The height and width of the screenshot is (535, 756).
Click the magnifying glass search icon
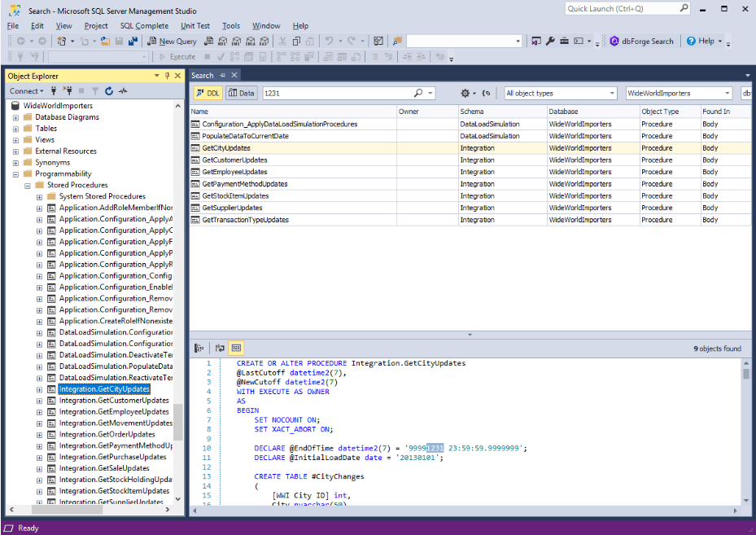[417, 93]
